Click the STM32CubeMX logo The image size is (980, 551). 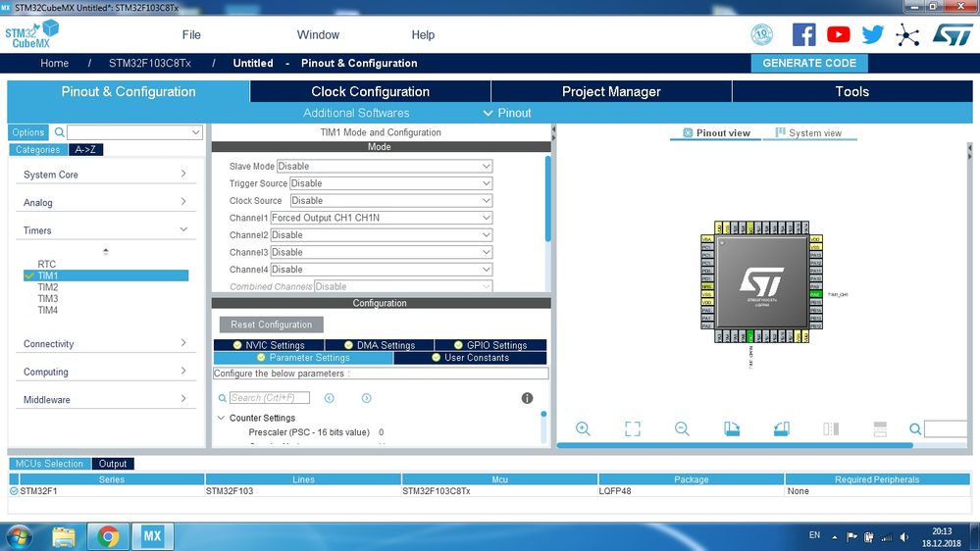tap(31, 34)
